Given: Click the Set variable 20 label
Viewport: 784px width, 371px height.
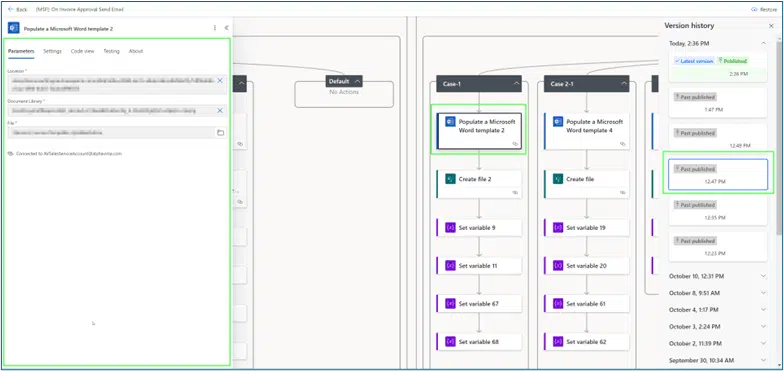Looking at the screenshot, I should click(586, 266).
